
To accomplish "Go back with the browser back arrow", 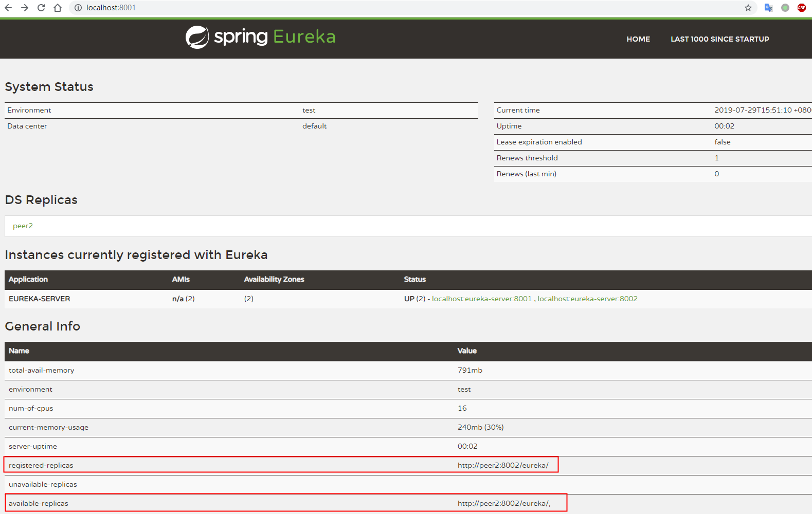I will (x=8, y=8).
